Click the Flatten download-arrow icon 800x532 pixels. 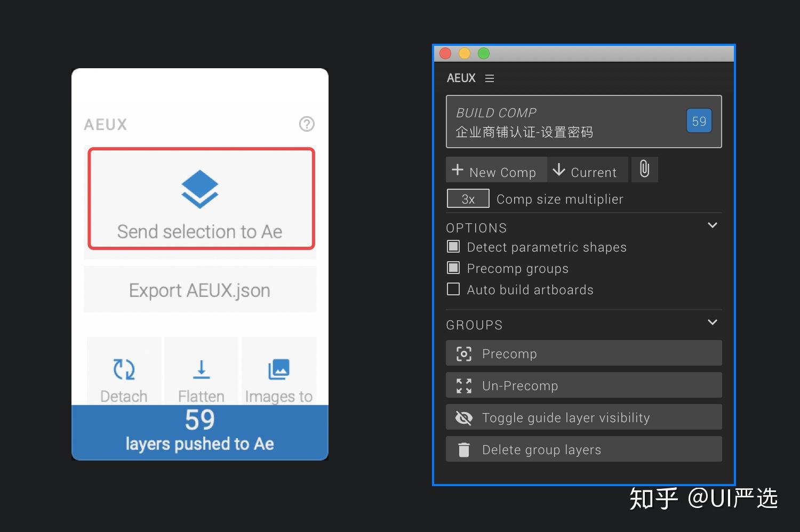[201, 369]
